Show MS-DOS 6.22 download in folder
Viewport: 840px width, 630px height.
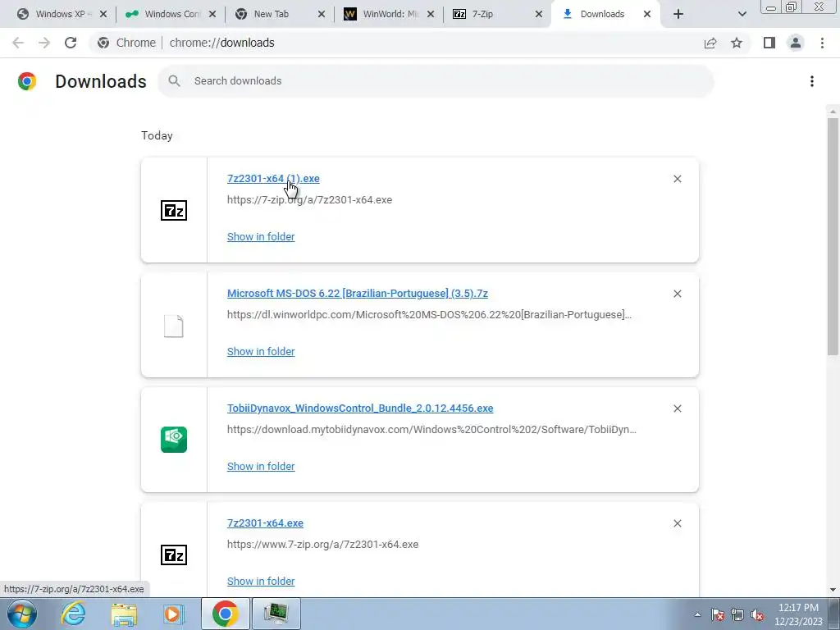coord(261,351)
